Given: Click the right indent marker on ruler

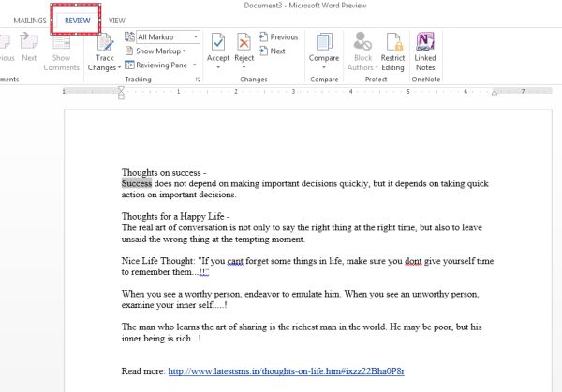Looking at the screenshot, I should [x=495, y=93].
